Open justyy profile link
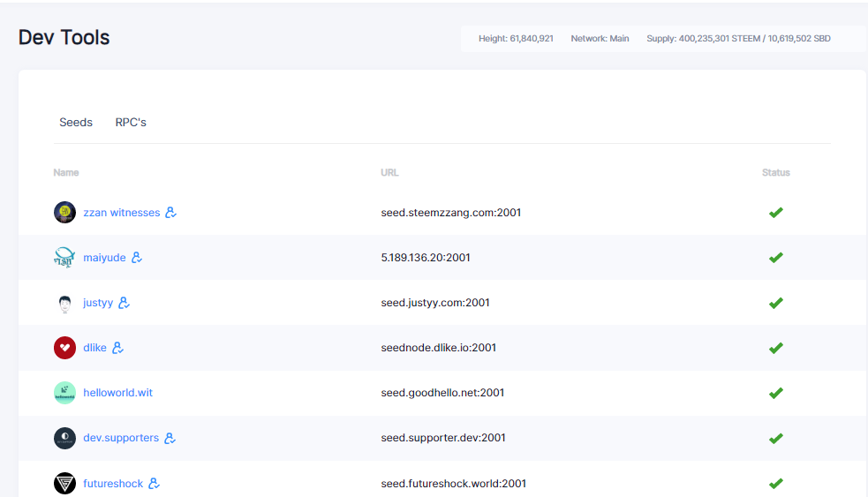 (x=98, y=303)
